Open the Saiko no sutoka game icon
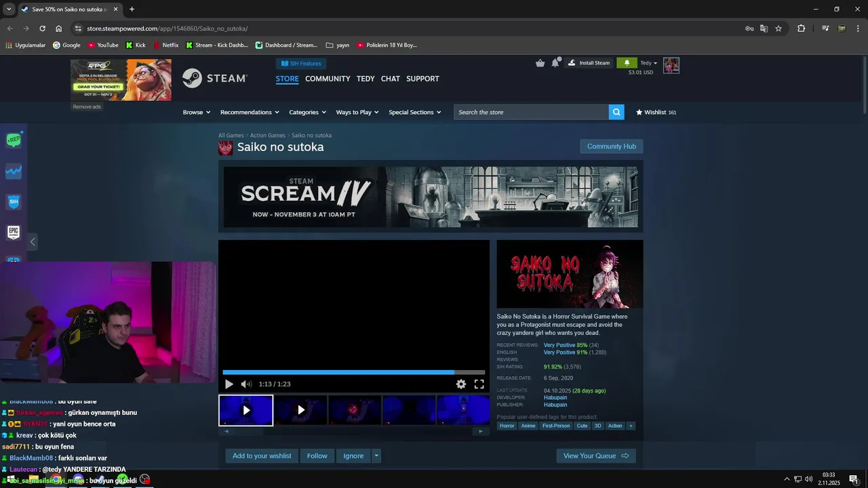Viewport: 868px width, 488px height. (226, 148)
